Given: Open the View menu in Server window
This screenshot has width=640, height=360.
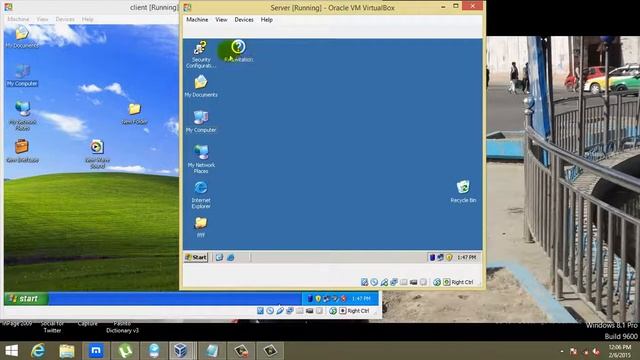Looking at the screenshot, I should tap(221, 20).
